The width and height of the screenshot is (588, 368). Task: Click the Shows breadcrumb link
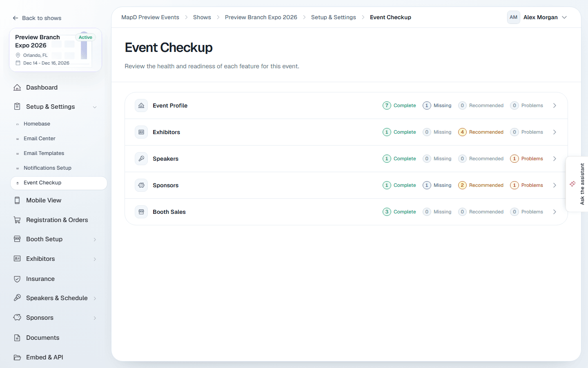(202, 17)
